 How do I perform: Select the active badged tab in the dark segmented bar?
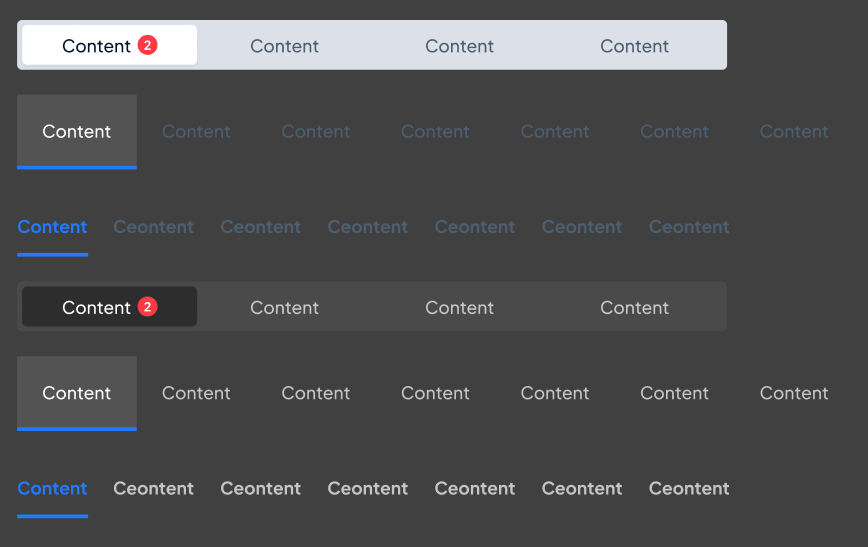(95, 307)
